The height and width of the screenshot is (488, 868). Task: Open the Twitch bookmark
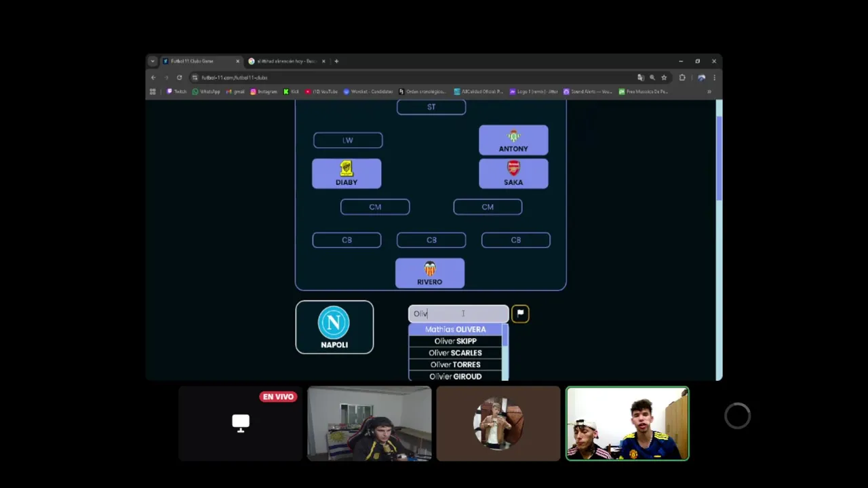pyautogui.click(x=177, y=91)
